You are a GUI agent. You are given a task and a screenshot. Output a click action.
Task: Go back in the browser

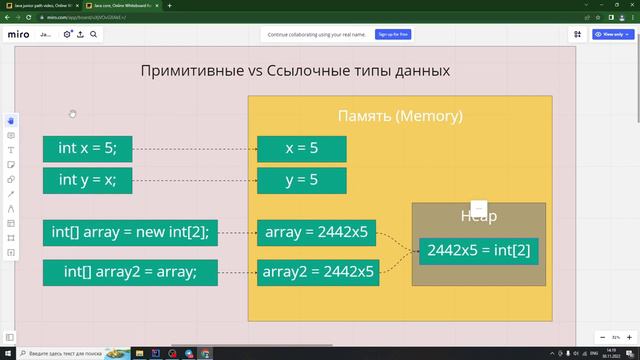pos(7,18)
